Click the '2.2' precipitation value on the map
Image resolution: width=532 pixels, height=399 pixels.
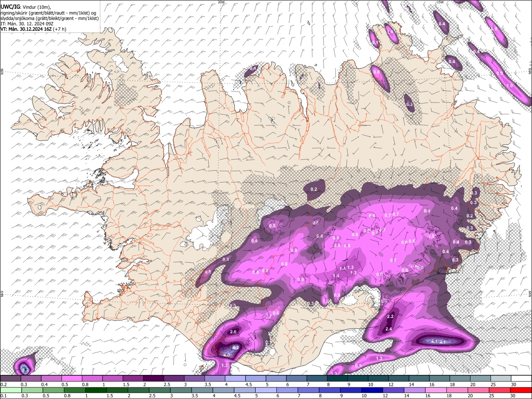pos(390,316)
